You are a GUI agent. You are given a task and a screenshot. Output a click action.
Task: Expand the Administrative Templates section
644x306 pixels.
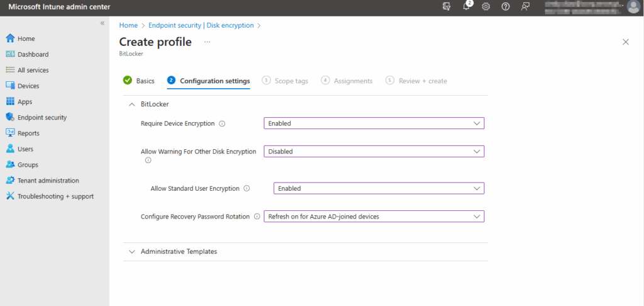tap(179, 251)
